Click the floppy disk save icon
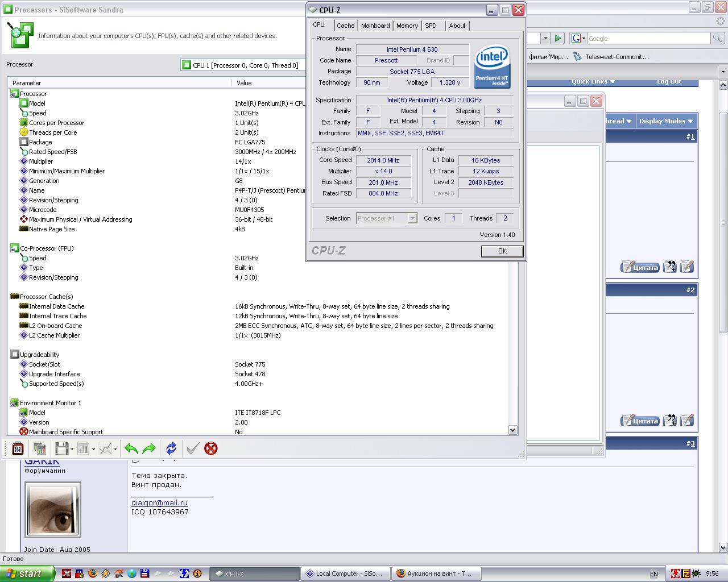Image resolution: width=728 pixels, height=582 pixels. (61, 449)
